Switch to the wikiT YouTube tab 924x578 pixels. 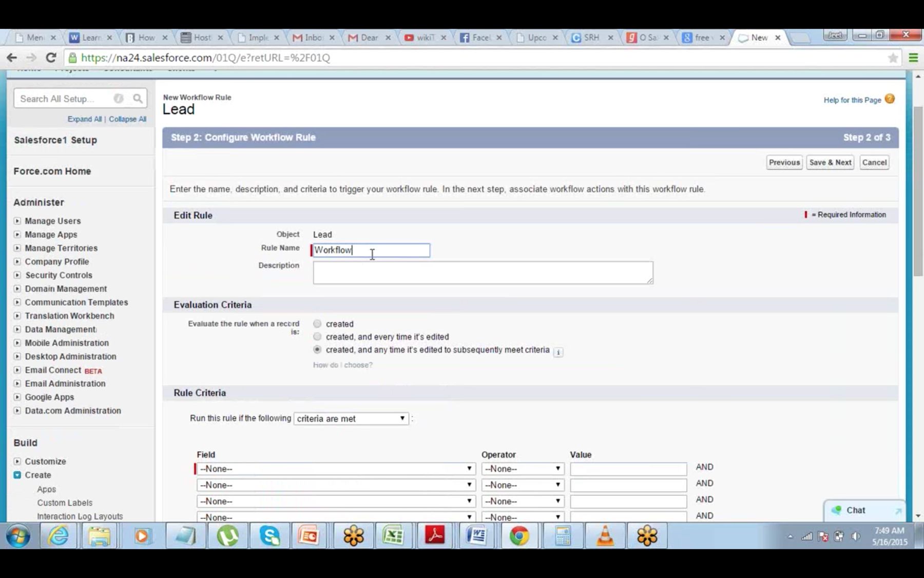pos(425,38)
